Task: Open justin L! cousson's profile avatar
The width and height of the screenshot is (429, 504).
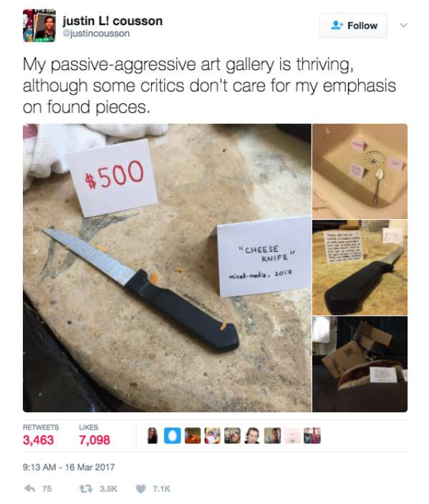Action: 39,26
